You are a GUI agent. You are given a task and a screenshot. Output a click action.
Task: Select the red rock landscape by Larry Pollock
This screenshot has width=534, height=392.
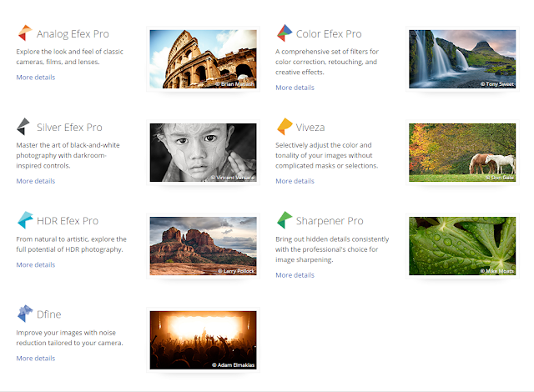tap(204, 246)
